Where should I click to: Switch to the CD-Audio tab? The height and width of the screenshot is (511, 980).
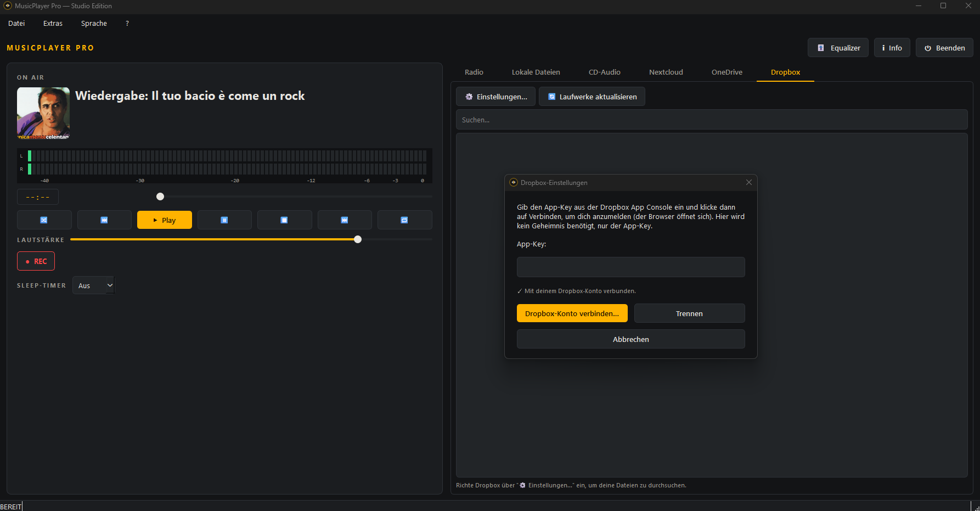(605, 72)
